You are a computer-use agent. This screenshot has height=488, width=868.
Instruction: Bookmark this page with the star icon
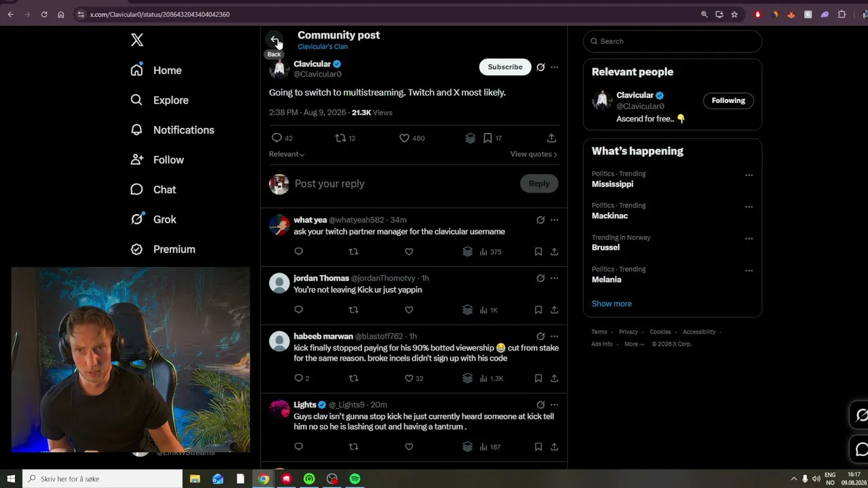(734, 14)
